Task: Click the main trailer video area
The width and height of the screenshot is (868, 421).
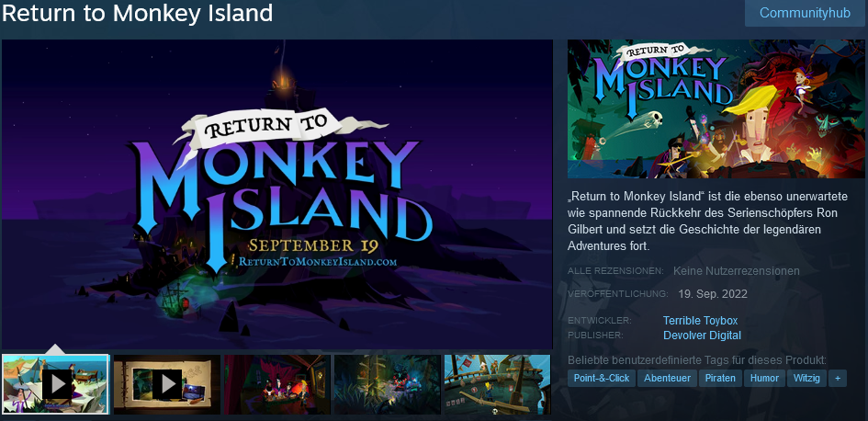Action: pos(277,194)
